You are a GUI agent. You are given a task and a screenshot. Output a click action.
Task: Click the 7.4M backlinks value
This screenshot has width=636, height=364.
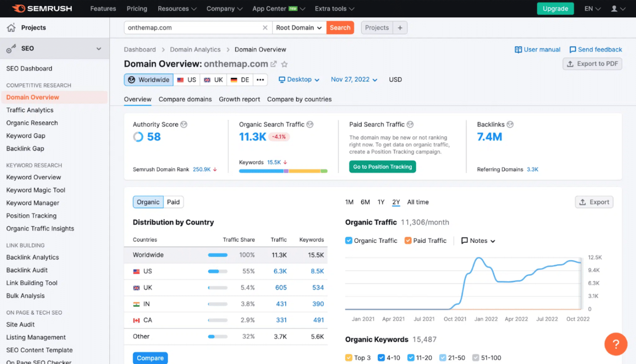pos(489,137)
